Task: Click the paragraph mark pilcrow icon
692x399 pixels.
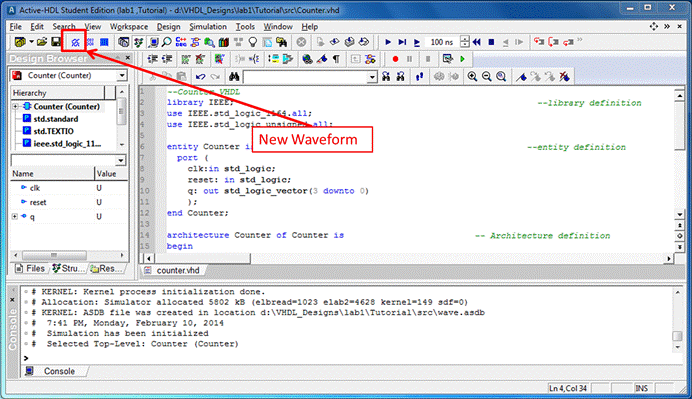Action: point(336,59)
